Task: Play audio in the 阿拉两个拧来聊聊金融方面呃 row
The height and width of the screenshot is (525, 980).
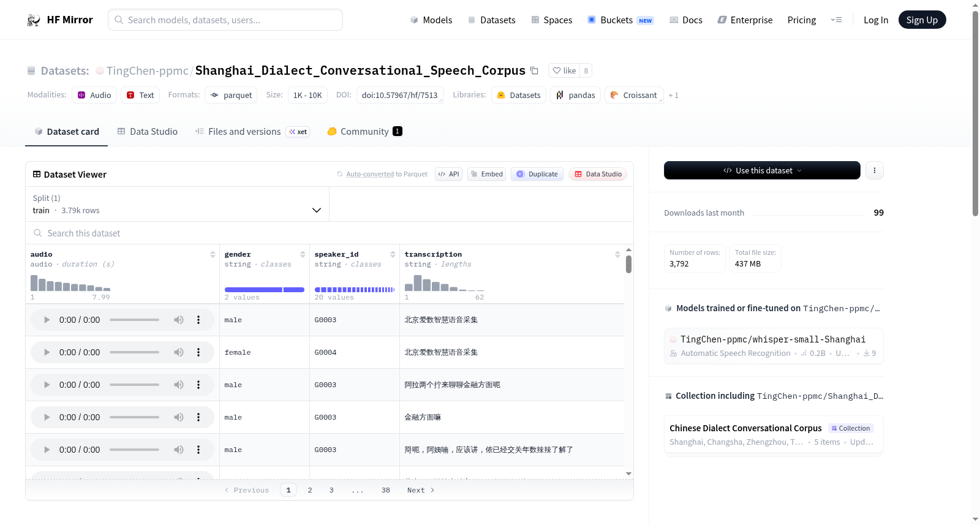Action: pyautogui.click(x=47, y=385)
